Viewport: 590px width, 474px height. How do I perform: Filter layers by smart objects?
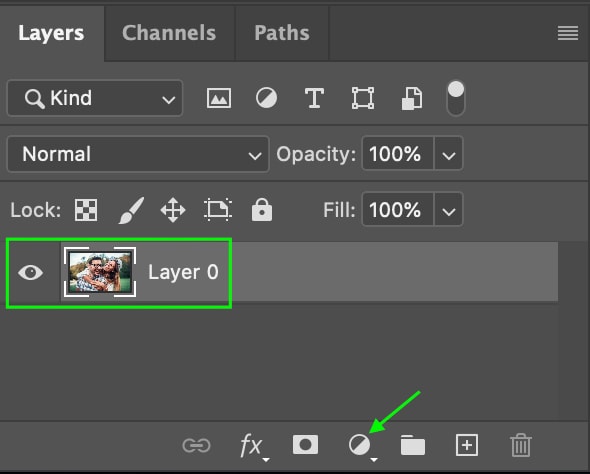(412, 99)
